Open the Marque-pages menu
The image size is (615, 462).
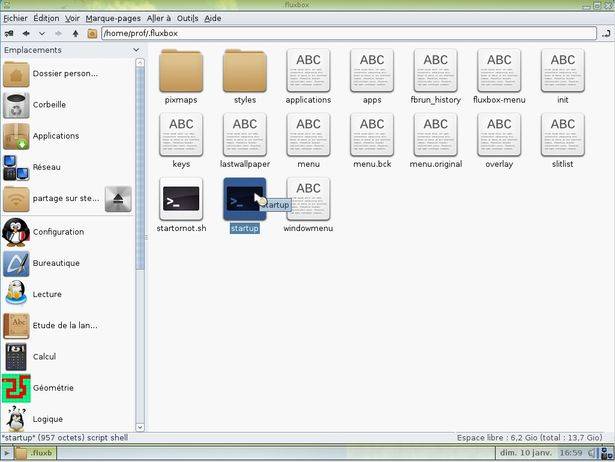click(x=113, y=18)
